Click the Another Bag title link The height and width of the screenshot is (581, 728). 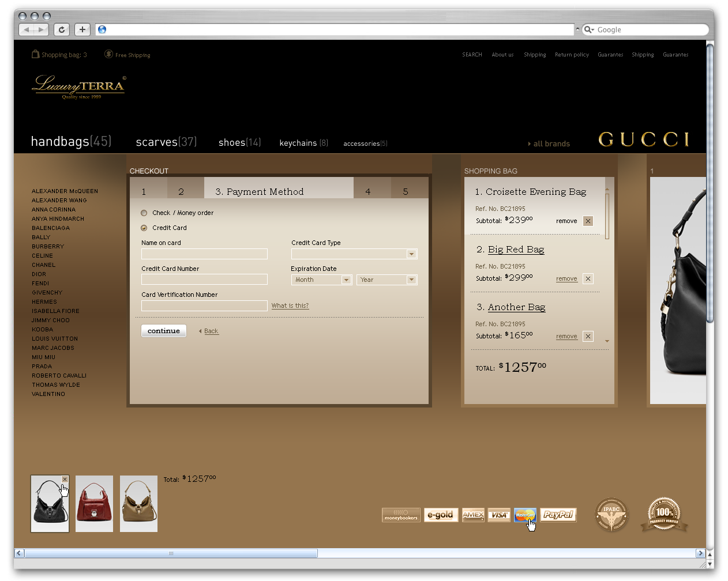(x=517, y=307)
